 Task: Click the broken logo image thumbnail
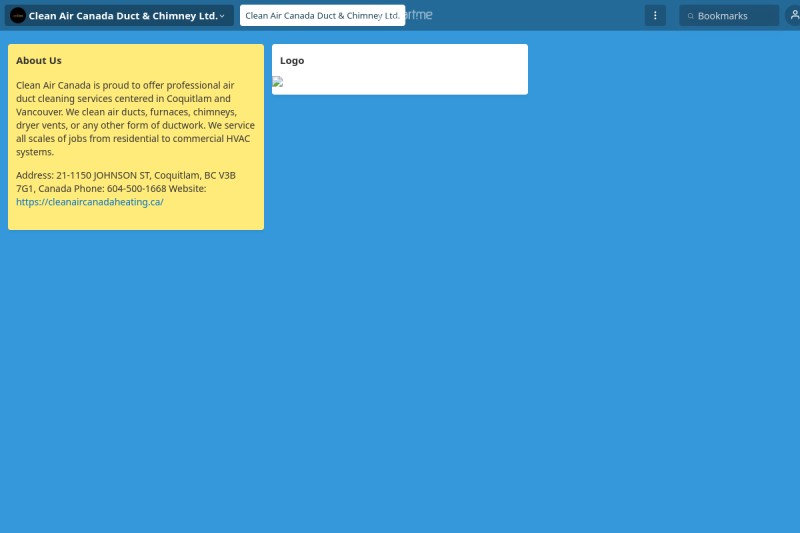[x=278, y=82]
